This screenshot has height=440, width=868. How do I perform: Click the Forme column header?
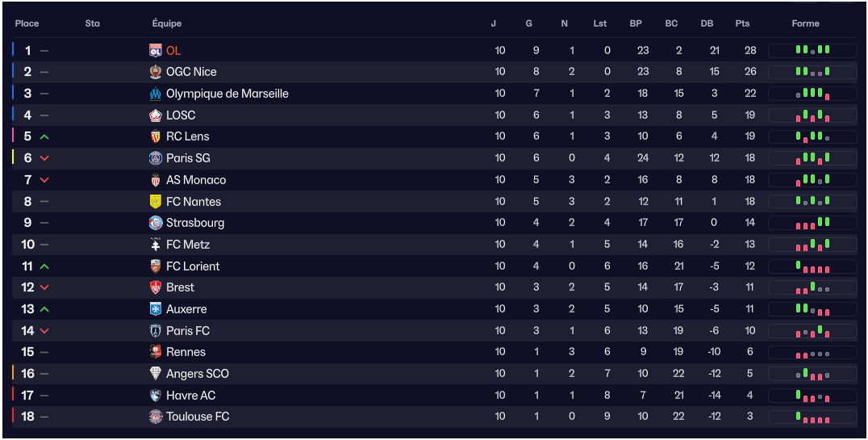(805, 23)
